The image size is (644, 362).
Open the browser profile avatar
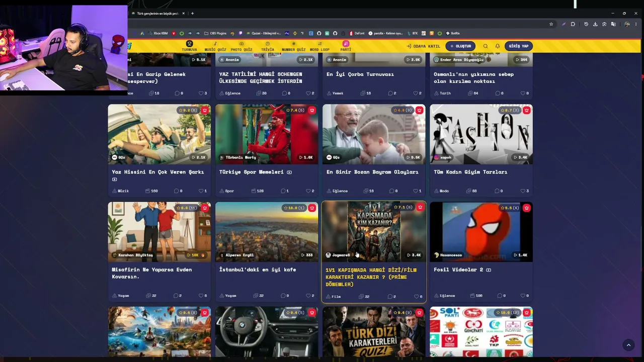point(626,24)
